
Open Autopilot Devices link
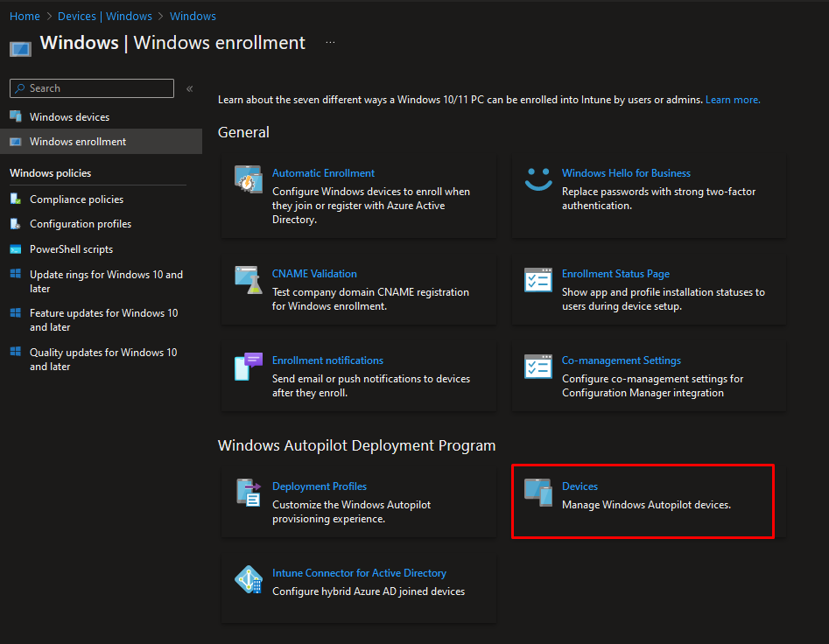[x=580, y=486]
